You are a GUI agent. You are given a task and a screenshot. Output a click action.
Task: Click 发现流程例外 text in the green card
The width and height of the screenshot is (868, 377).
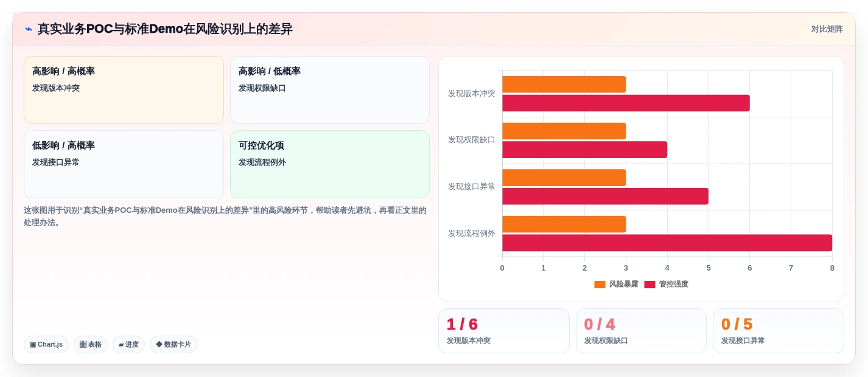click(x=262, y=162)
